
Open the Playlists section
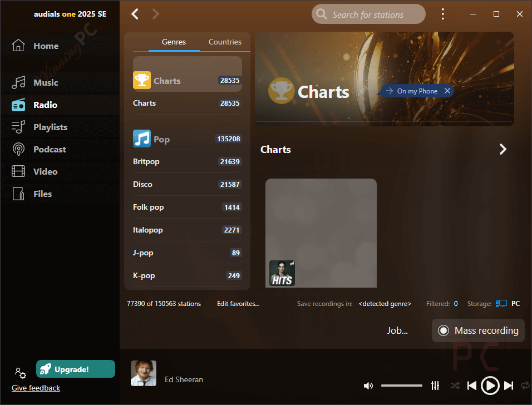coord(60,127)
